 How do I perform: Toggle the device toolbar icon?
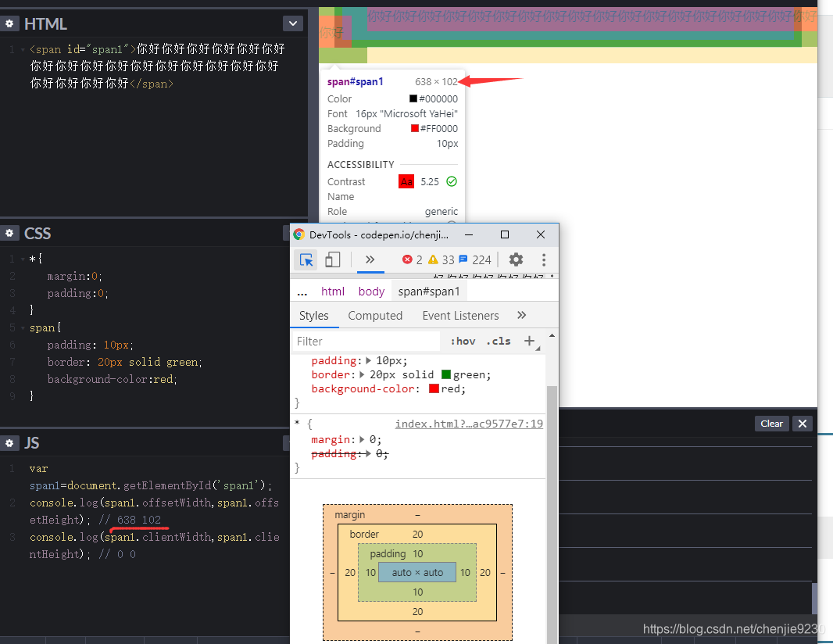[333, 259]
